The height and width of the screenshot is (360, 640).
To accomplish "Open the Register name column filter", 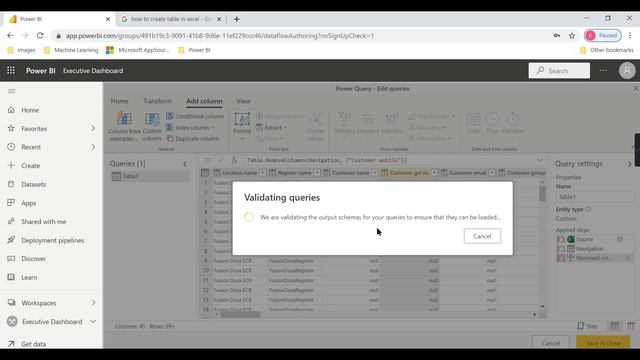I will tap(317, 173).
